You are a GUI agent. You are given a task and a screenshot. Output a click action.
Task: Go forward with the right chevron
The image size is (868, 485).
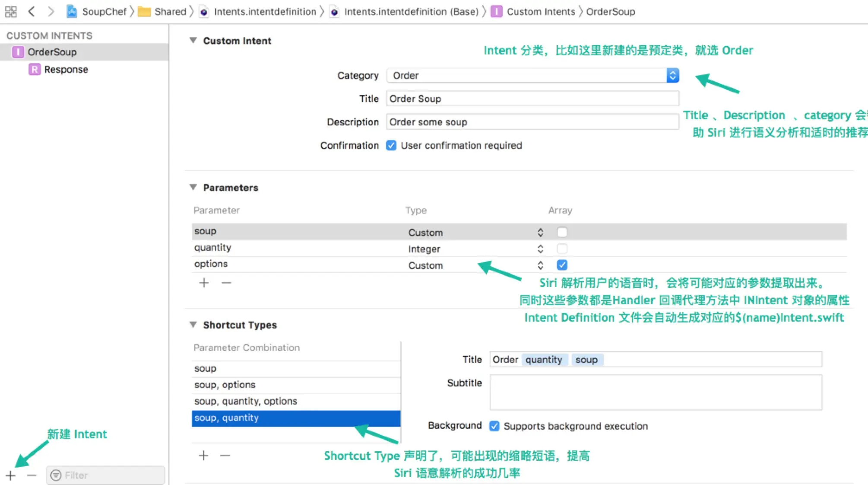(x=51, y=12)
